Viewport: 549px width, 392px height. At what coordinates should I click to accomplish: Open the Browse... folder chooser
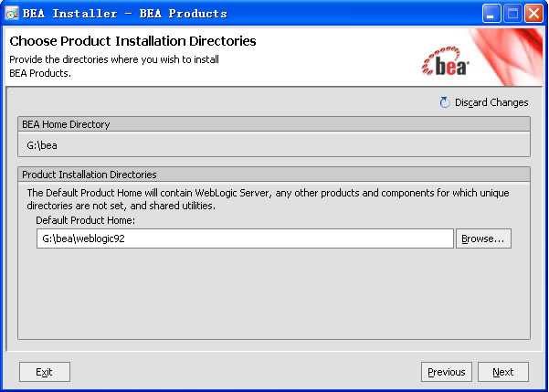click(x=483, y=238)
